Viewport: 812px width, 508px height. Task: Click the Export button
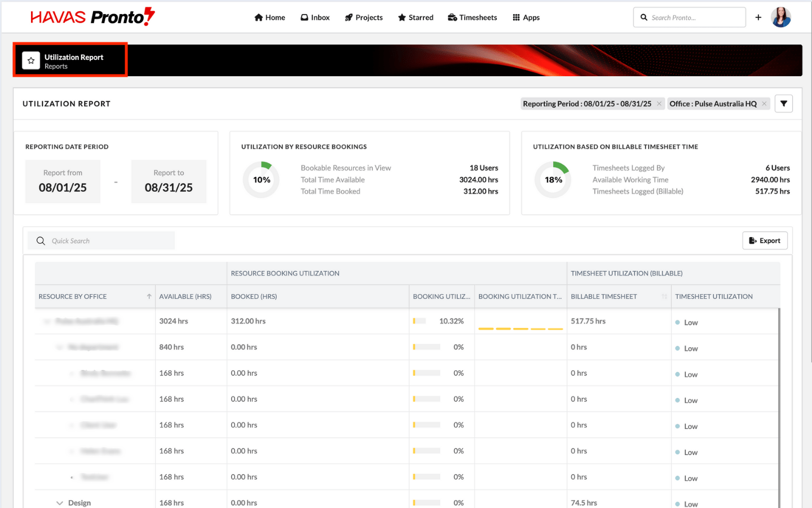click(x=765, y=240)
